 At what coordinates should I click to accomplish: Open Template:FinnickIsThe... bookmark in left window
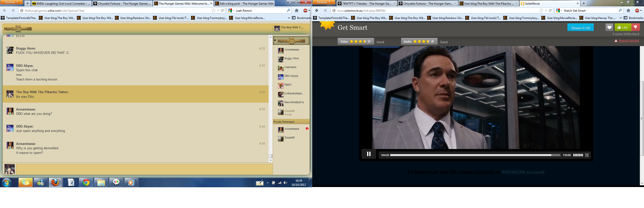(x=19, y=18)
